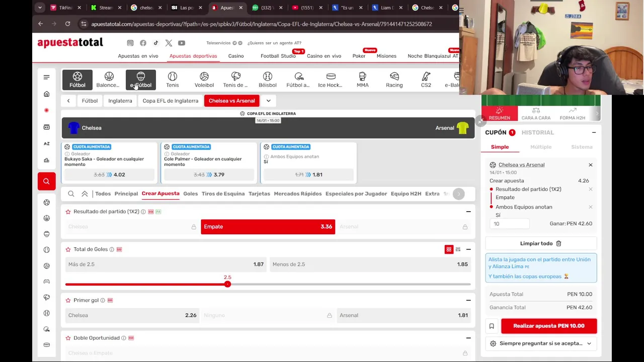
Task: Open the Siempre preguntar si se acepta dropdown
Action: [x=541, y=343]
